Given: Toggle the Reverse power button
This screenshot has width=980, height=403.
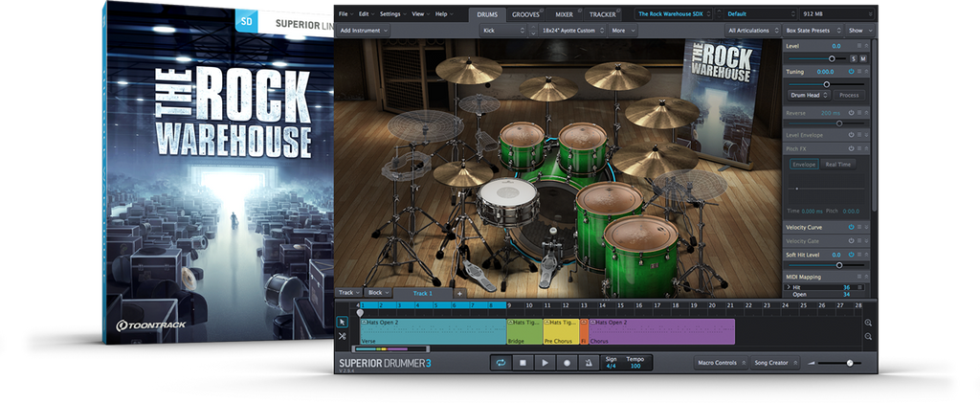Looking at the screenshot, I should tap(851, 113).
